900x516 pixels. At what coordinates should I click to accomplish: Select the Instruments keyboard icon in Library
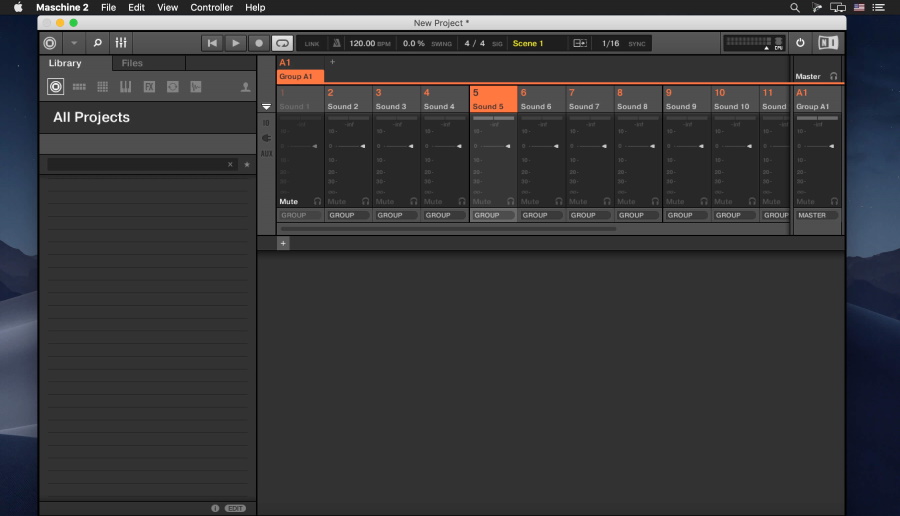click(125, 87)
